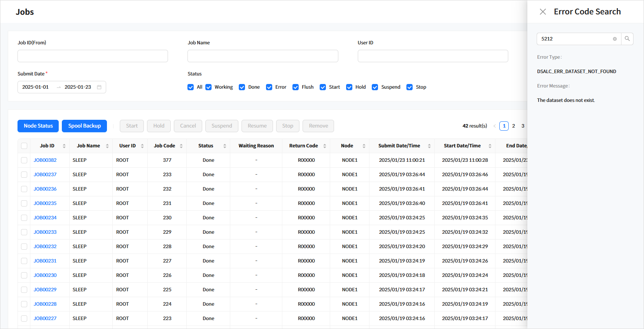This screenshot has height=329, width=644.
Task: Uncheck the Working status checkbox
Action: 208,87
